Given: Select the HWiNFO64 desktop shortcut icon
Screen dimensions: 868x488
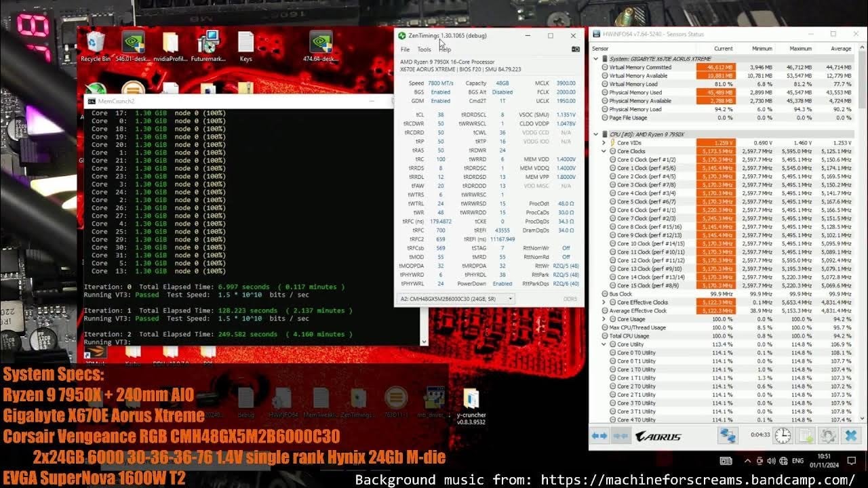Looking at the screenshot, I should coord(283,403).
